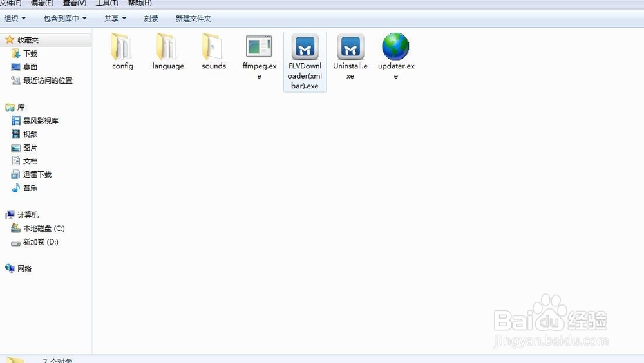Click the 计算机 label in sidebar
Image resolution: width=644 pixels, height=363 pixels.
point(28,215)
